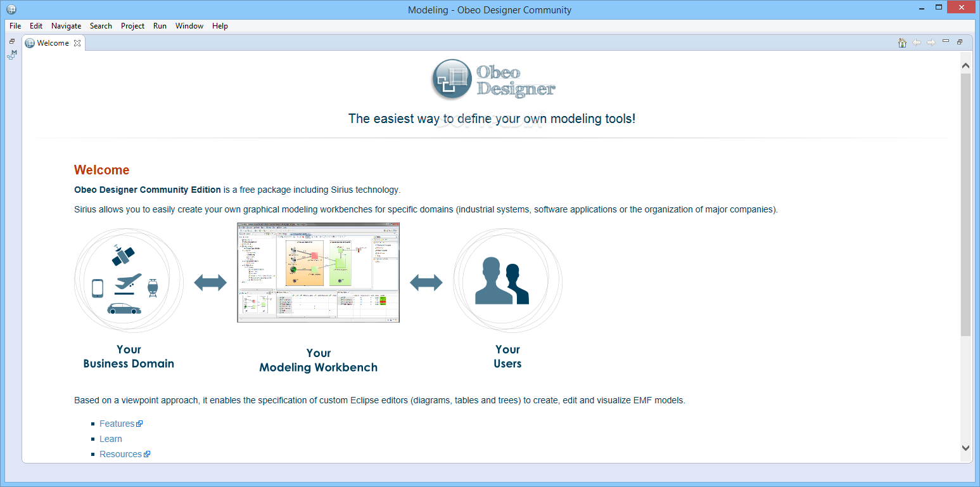Click the 'Your Business Domain' caption
The height and width of the screenshot is (487, 980).
(129, 356)
